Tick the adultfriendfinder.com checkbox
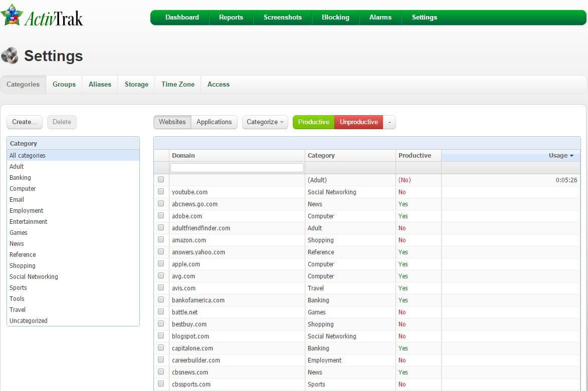 [161, 227]
